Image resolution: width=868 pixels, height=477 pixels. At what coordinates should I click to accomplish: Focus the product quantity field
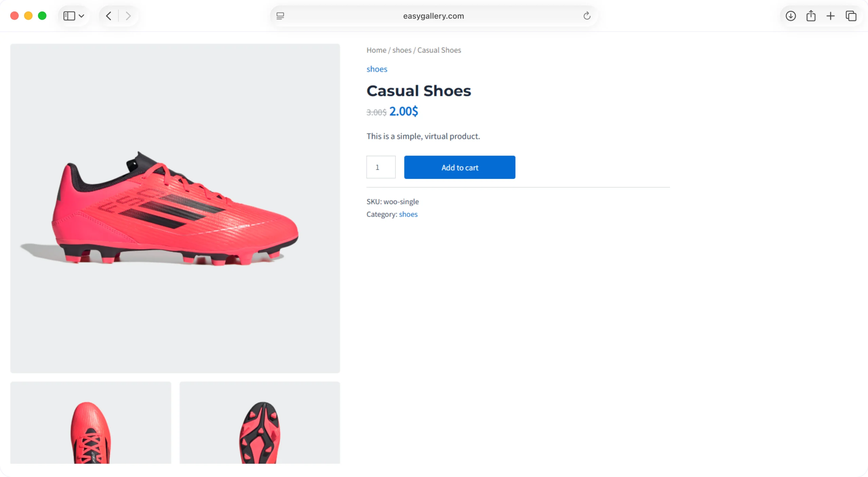(381, 167)
